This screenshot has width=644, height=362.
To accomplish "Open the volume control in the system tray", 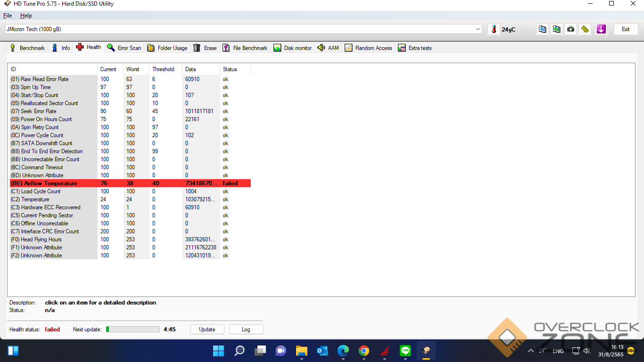I will point(586,351).
